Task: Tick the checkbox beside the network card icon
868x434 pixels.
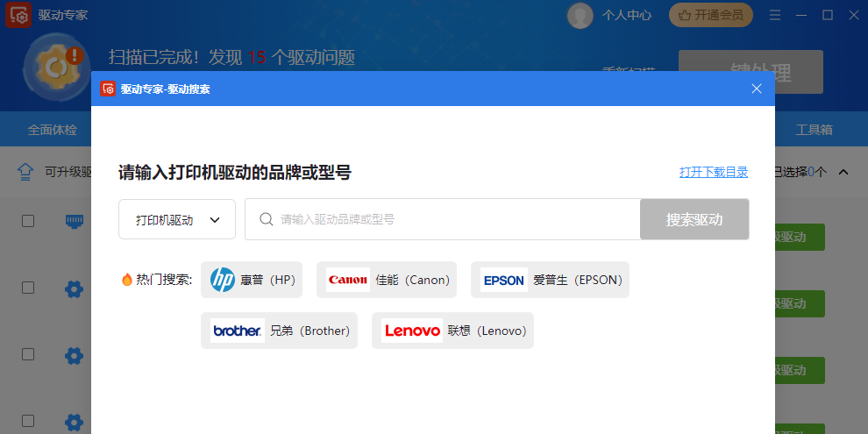Action: click(x=28, y=221)
